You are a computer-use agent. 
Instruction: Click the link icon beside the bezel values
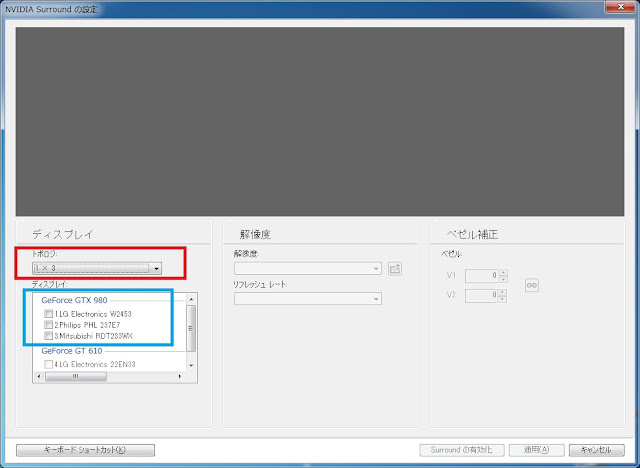531,285
